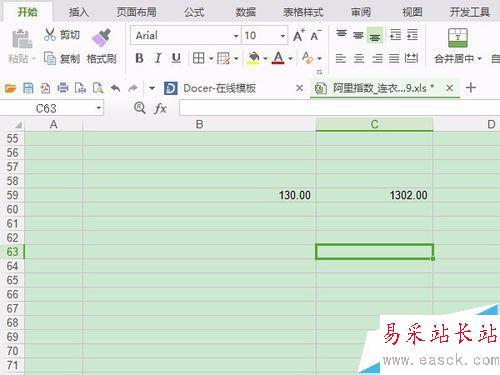This screenshot has height=375, width=500.
Task: Close the Docer-在线模板 tab
Action: (x=300, y=88)
